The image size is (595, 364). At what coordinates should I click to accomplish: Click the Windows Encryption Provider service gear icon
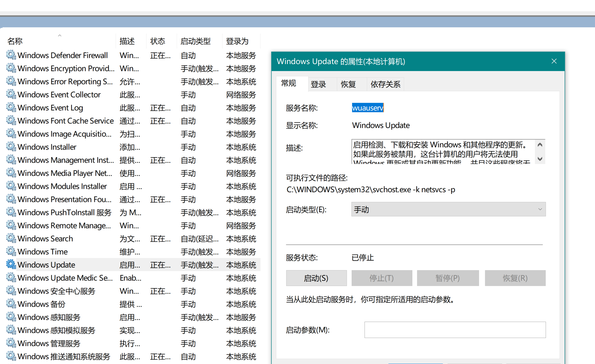click(11, 68)
